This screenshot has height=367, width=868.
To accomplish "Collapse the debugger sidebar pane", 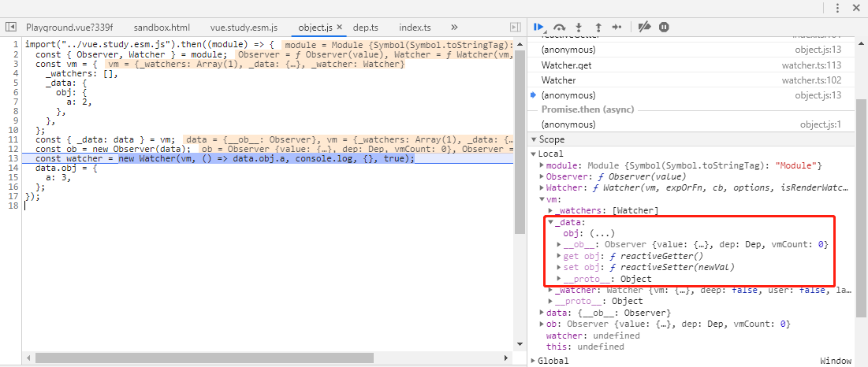I will click(516, 27).
